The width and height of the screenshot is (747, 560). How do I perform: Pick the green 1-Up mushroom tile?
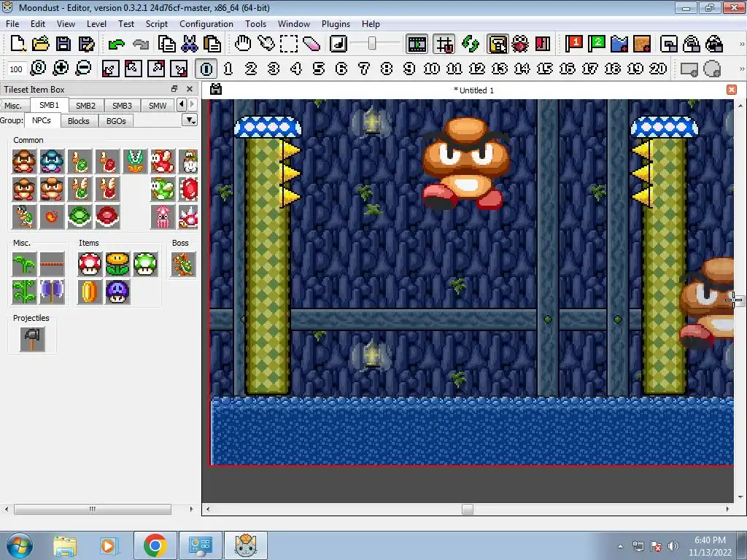click(145, 264)
